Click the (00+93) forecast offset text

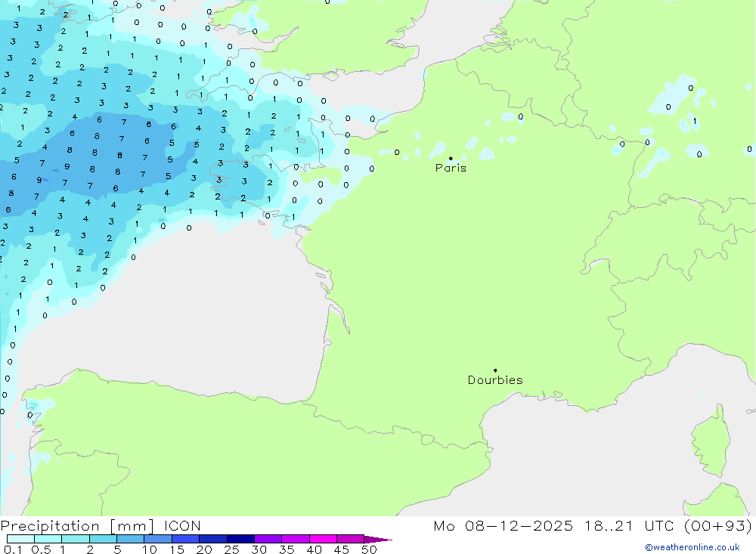(x=718, y=526)
